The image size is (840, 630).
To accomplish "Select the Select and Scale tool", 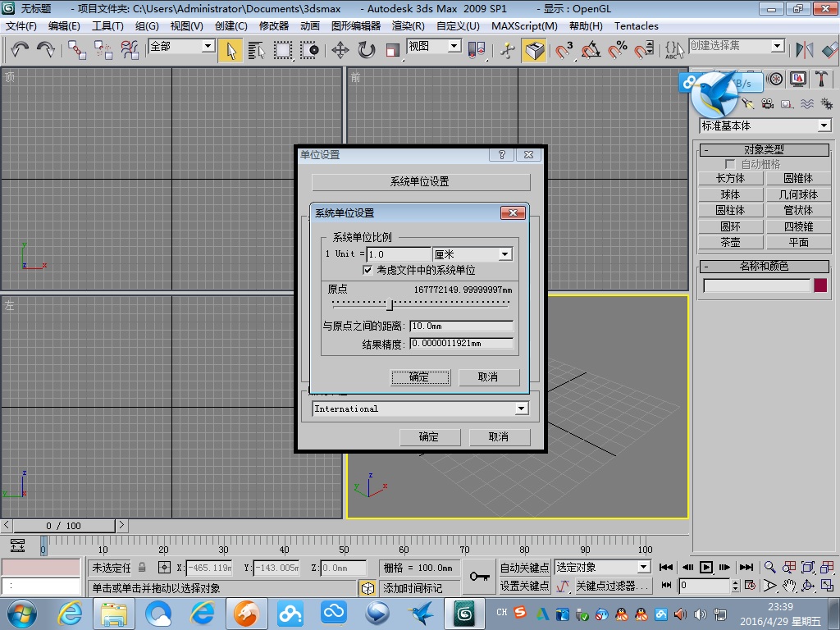I will (393, 50).
